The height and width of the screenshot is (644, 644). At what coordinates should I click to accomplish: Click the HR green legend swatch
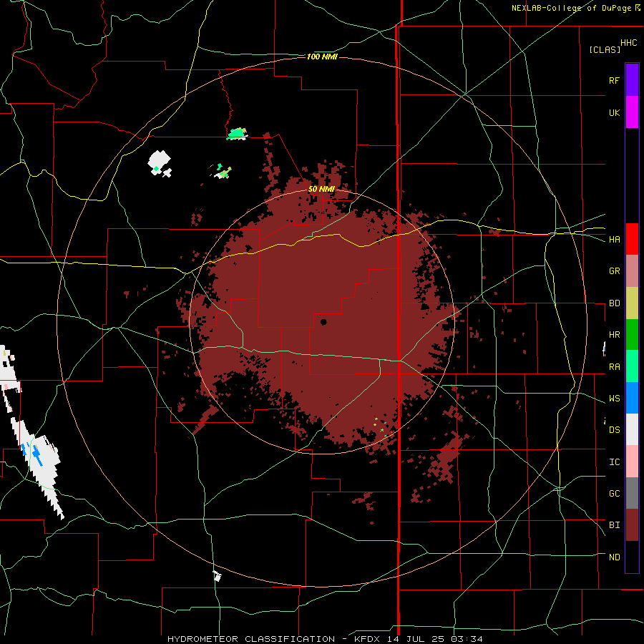632,334
